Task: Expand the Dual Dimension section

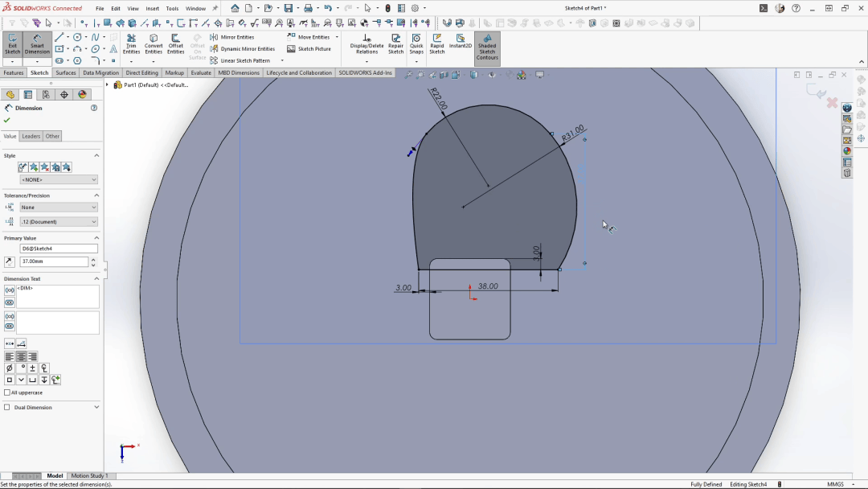Action: point(96,407)
